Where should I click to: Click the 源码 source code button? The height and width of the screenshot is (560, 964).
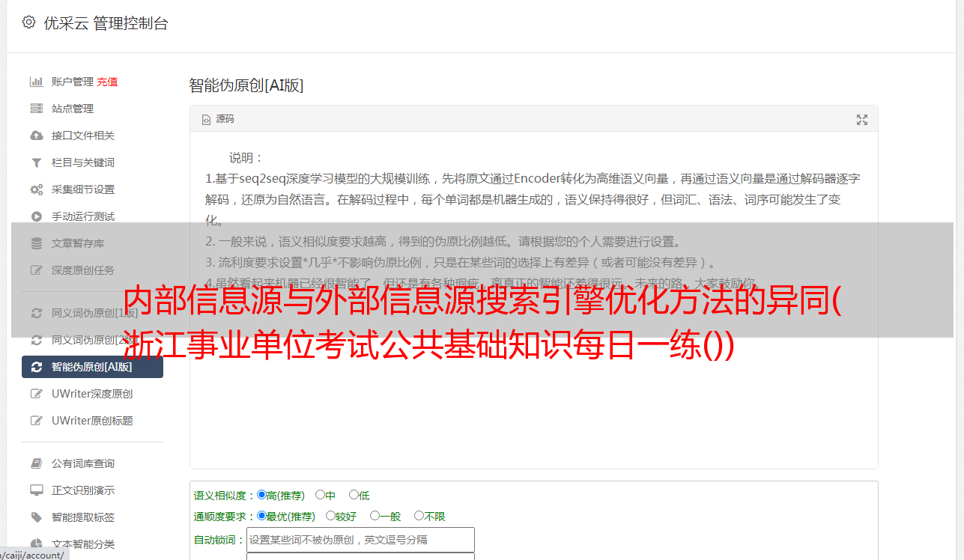tap(218, 119)
